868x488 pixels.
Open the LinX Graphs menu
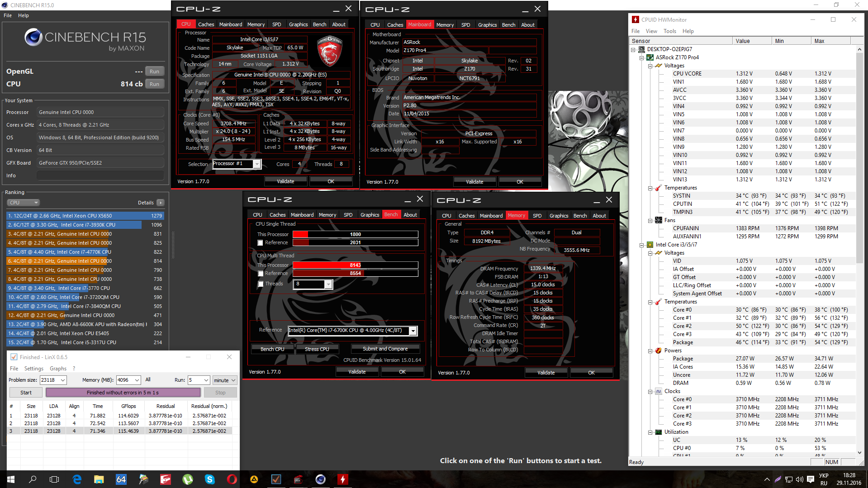(58, 369)
